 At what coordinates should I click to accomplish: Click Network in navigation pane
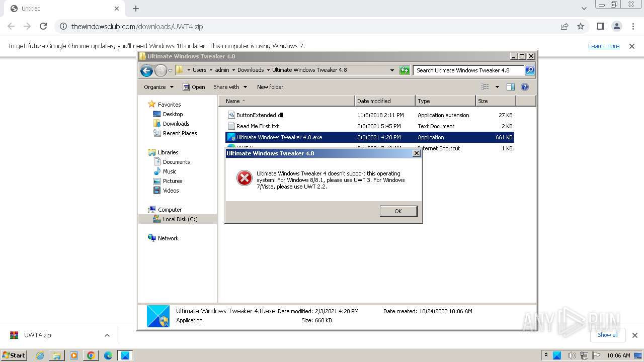pos(168,238)
